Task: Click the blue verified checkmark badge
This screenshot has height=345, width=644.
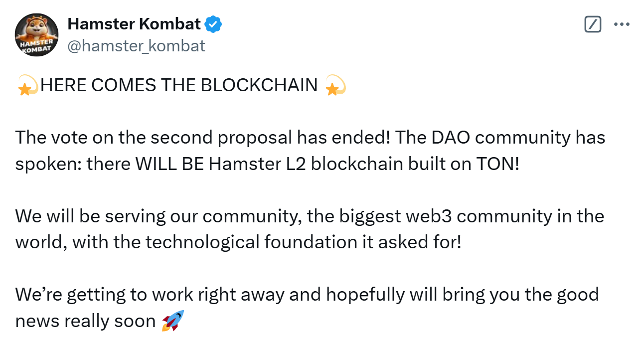Action: 214,23
